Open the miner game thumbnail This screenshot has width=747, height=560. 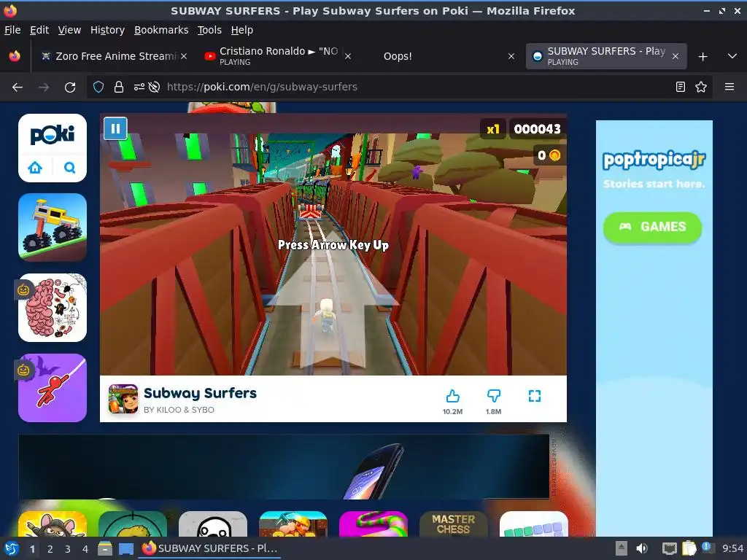[x=293, y=524]
